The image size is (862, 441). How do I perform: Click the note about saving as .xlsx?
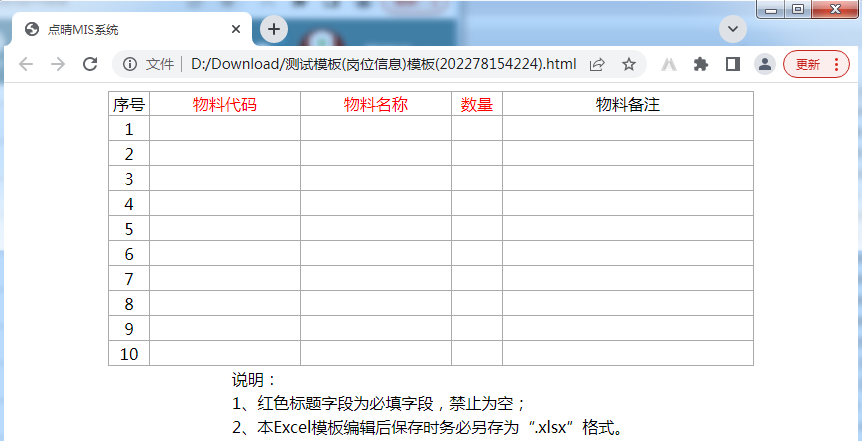point(429,428)
